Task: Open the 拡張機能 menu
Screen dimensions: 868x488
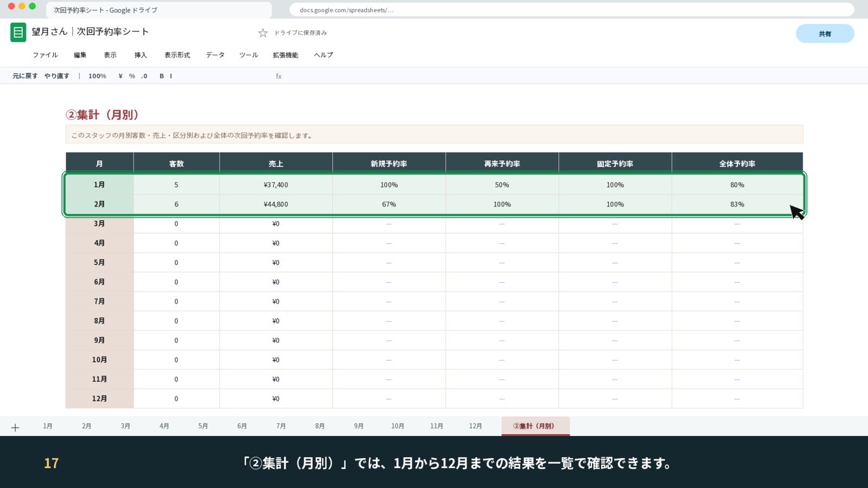Action: (285, 55)
